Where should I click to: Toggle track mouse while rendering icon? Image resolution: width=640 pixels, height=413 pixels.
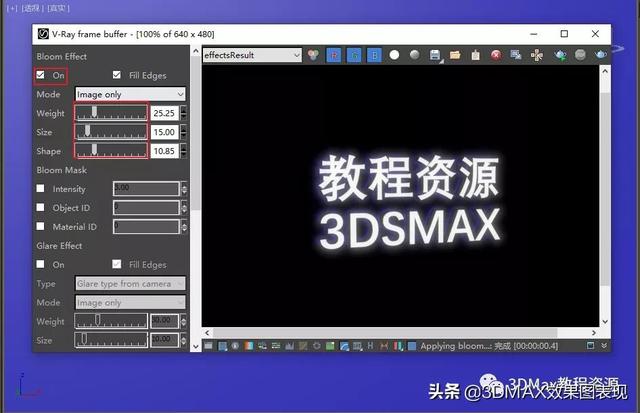pos(537,55)
